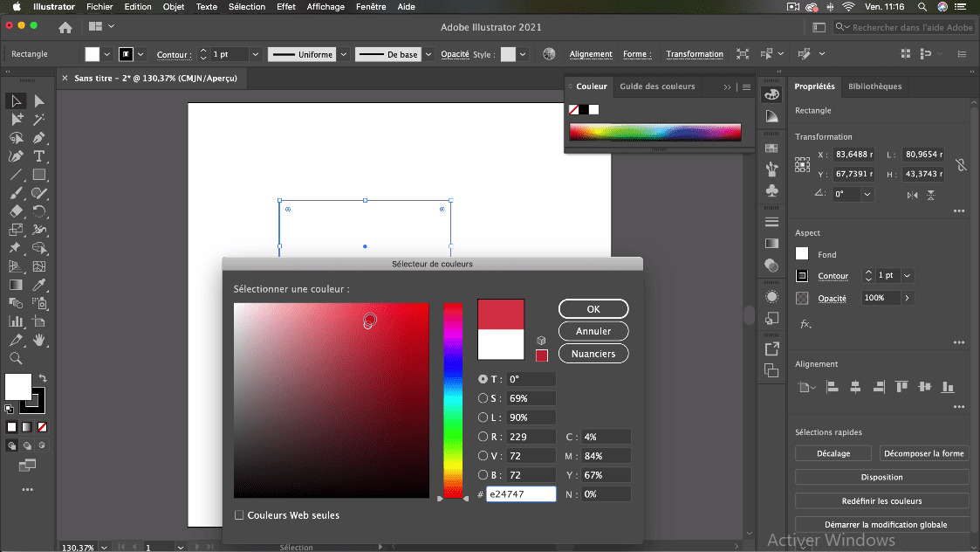The width and height of the screenshot is (980, 552).
Task: Enable Couleurs Web seules checkbox
Action: pos(239,515)
